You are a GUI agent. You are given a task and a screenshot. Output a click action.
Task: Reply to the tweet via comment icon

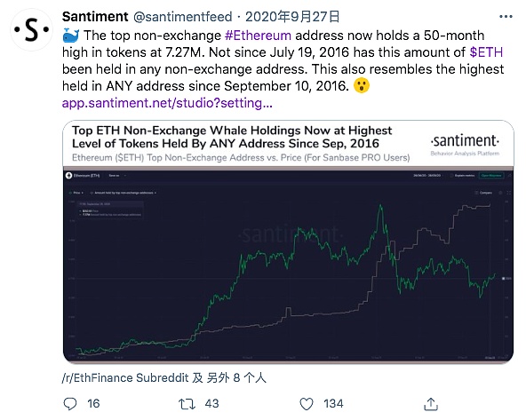point(70,404)
